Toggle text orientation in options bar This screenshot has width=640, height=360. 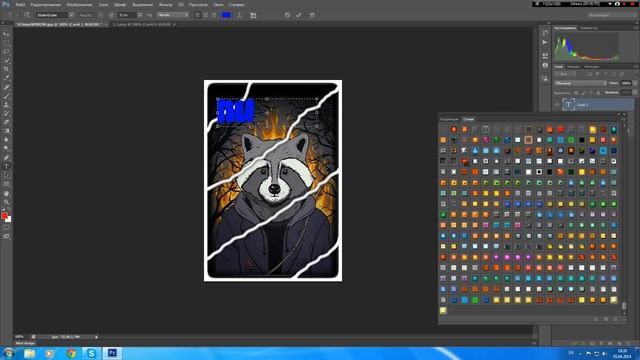tap(27, 15)
